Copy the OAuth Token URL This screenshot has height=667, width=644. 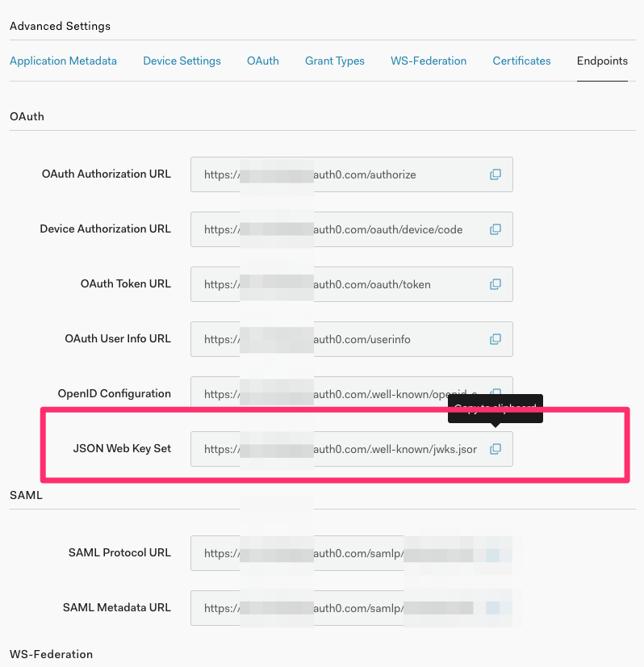pos(496,284)
